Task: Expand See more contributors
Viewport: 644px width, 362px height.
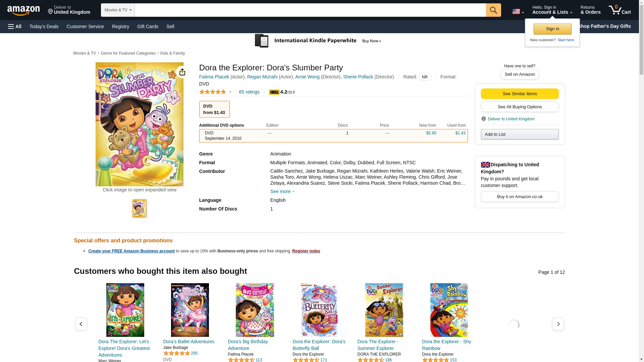Action: point(282,191)
